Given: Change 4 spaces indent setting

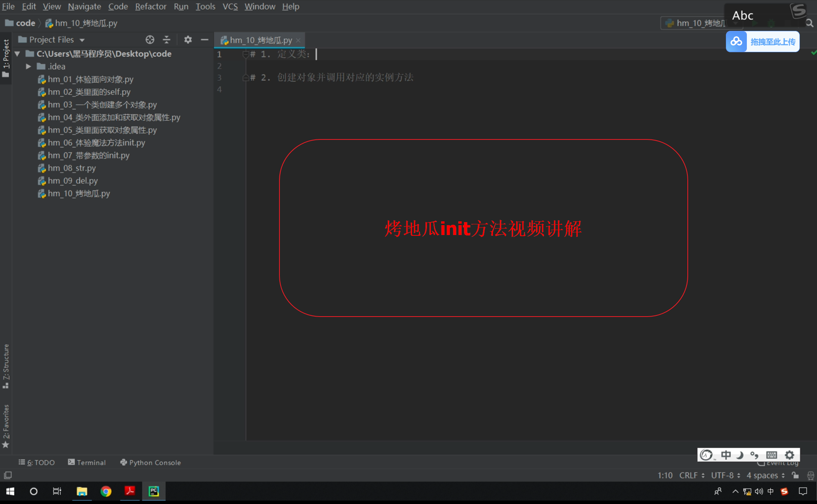Looking at the screenshot, I should (766, 475).
